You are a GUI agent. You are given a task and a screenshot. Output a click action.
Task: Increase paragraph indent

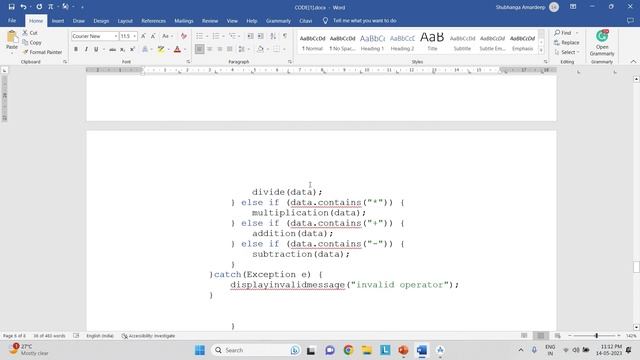260,36
